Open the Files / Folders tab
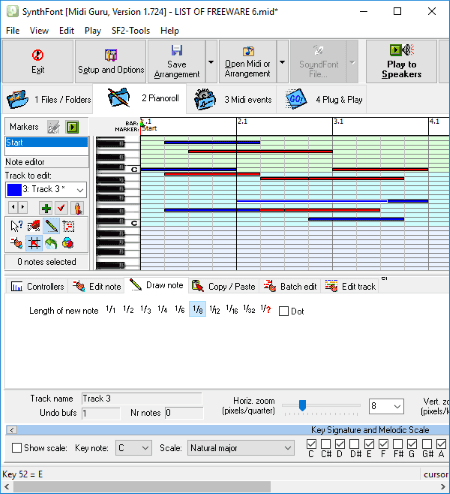450x494 pixels. [49, 99]
